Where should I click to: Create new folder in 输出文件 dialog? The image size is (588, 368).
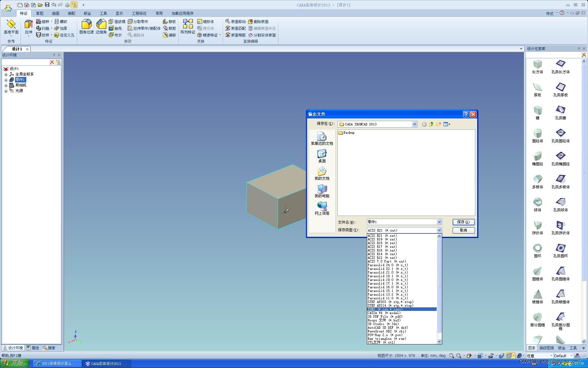click(x=439, y=124)
